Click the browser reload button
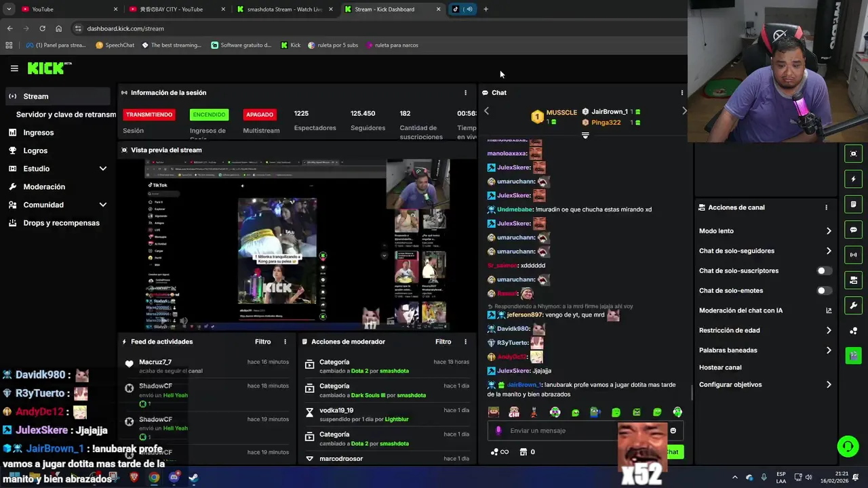Screen dimensions: 868x488 42,28
